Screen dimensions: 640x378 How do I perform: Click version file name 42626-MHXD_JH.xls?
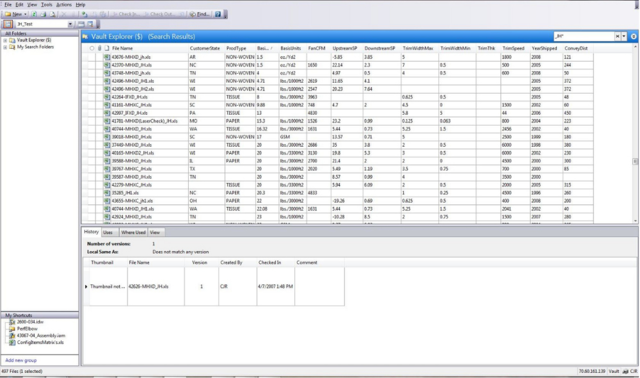pyautogui.click(x=148, y=287)
